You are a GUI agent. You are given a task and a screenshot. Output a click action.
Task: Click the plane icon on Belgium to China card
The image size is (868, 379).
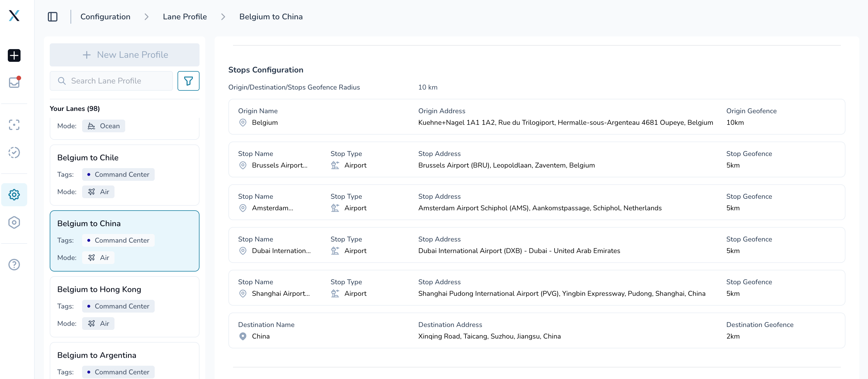point(91,258)
